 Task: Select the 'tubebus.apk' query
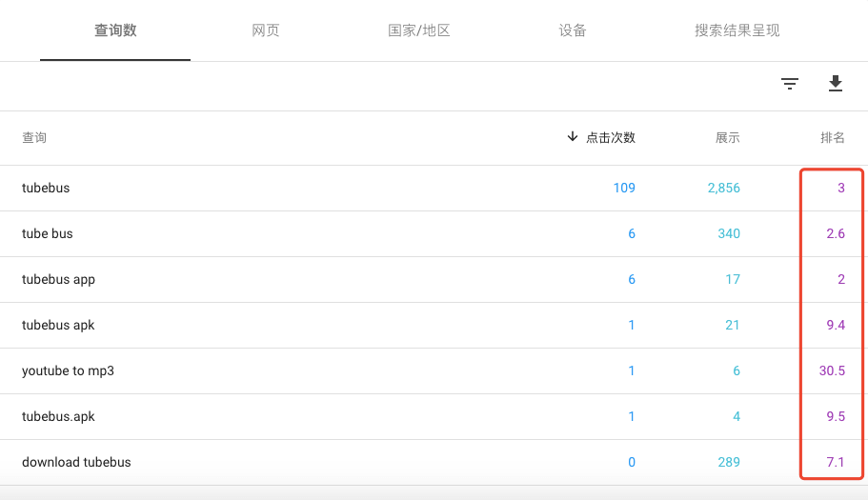click(x=58, y=416)
